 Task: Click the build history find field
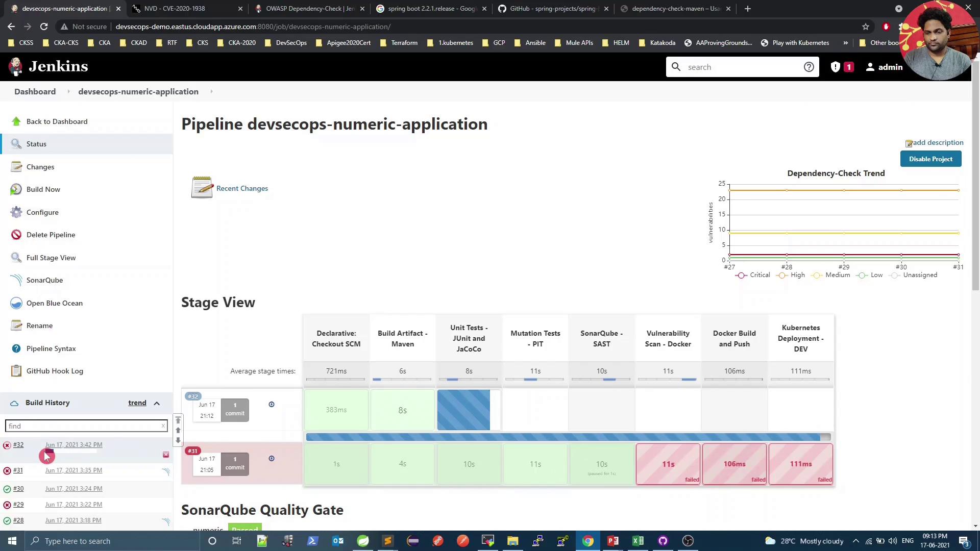(82, 426)
